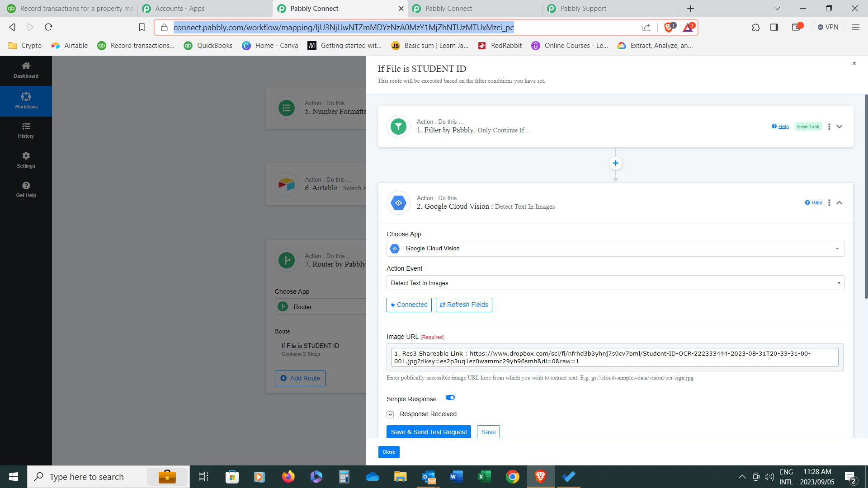Switch to the second Pabbly Connect tab
This screenshot has height=488, width=868.
(x=475, y=9)
